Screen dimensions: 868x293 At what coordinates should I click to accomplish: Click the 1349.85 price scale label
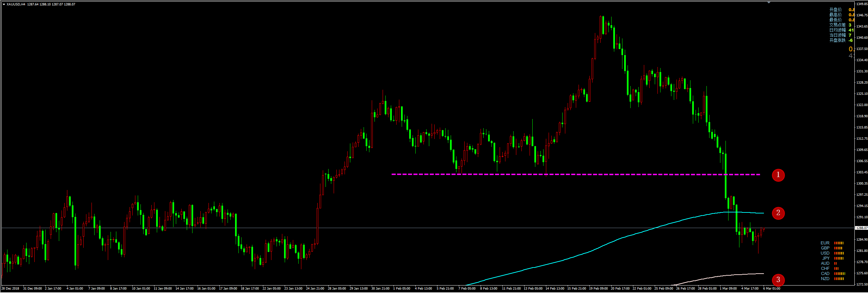pyautogui.click(x=862, y=4)
